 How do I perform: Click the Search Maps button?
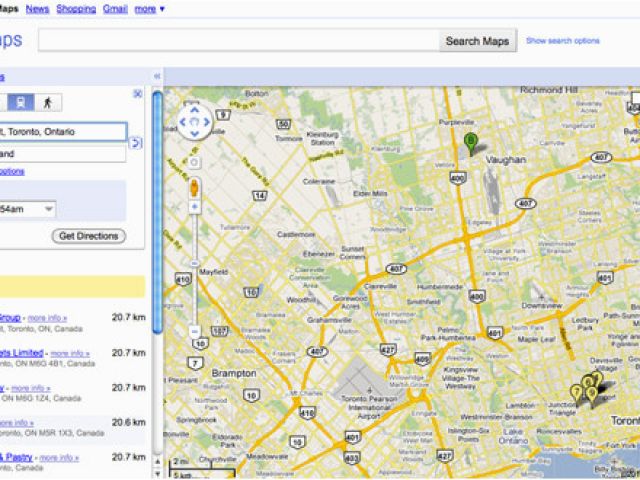478,40
